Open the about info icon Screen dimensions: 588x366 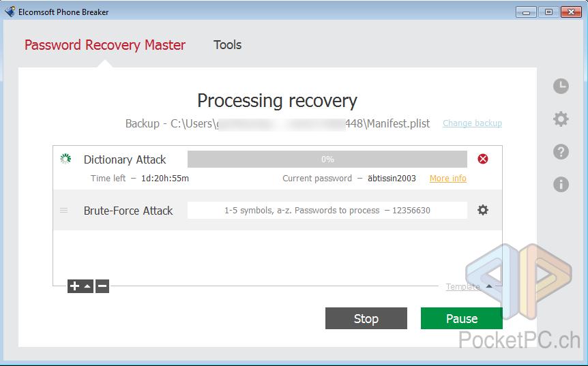coord(561,184)
